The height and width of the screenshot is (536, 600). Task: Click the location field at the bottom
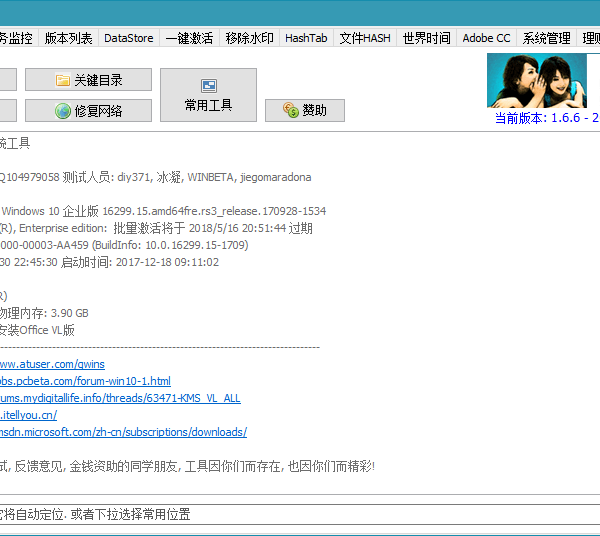(300, 514)
